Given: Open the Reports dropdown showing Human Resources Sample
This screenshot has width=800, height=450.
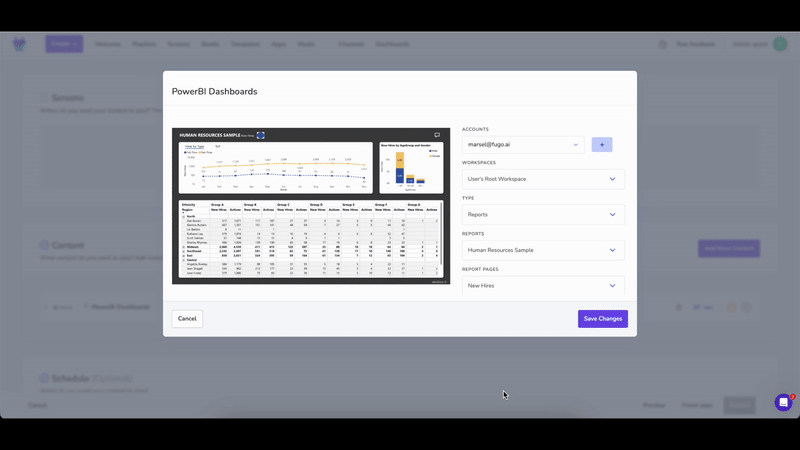Looking at the screenshot, I should (543, 250).
